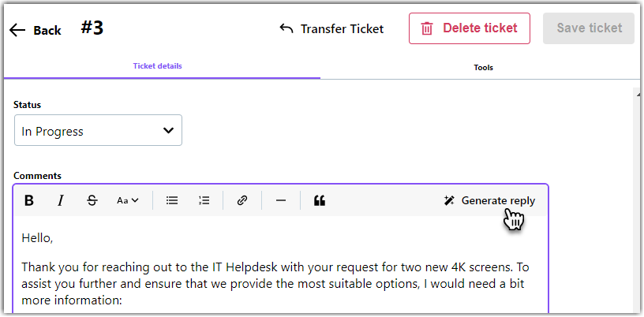
Task: Switch to the Tools tab
Action: pyautogui.click(x=483, y=67)
